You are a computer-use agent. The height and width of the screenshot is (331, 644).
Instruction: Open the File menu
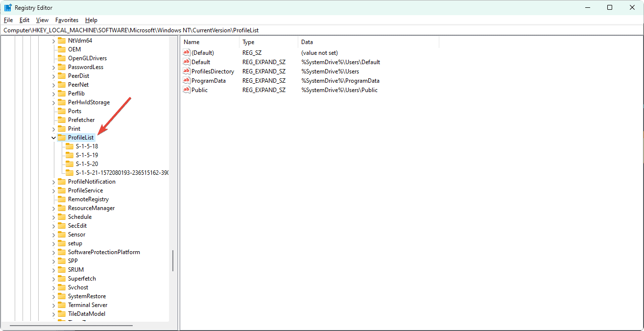click(8, 20)
